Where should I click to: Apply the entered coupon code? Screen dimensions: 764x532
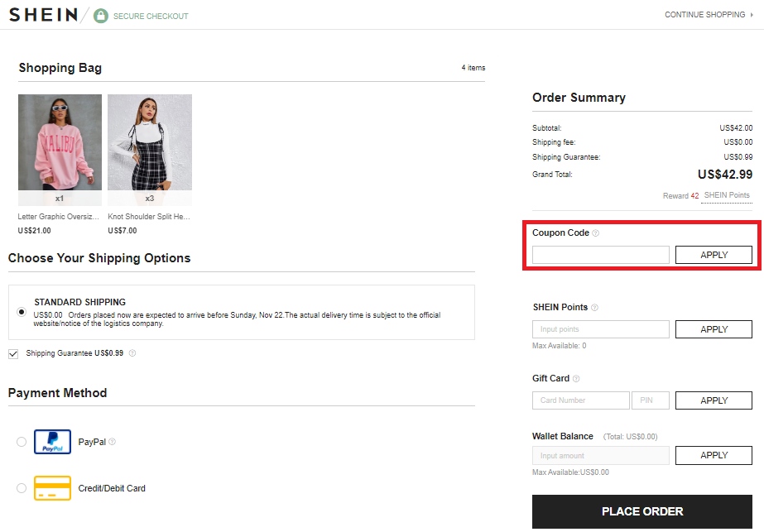(714, 254)
